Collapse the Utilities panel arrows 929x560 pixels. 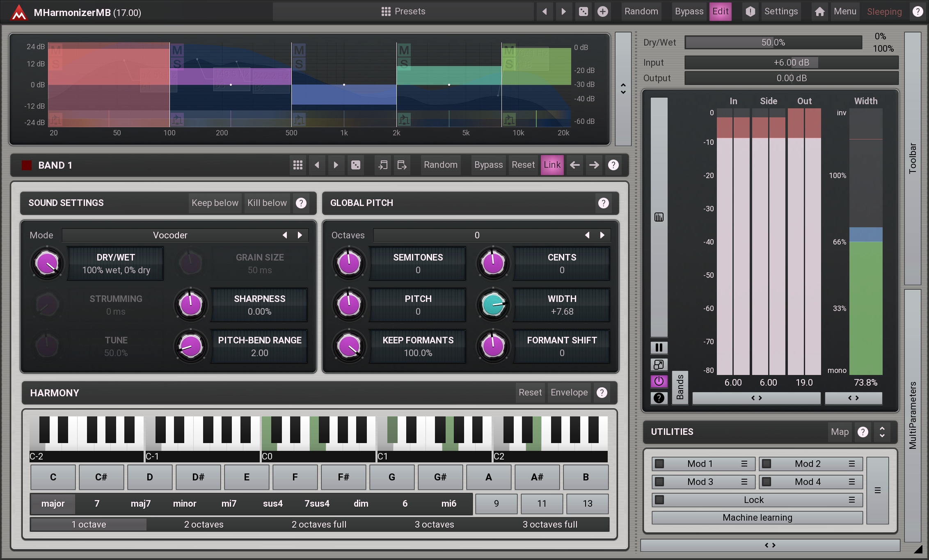[x=882, y=432]
